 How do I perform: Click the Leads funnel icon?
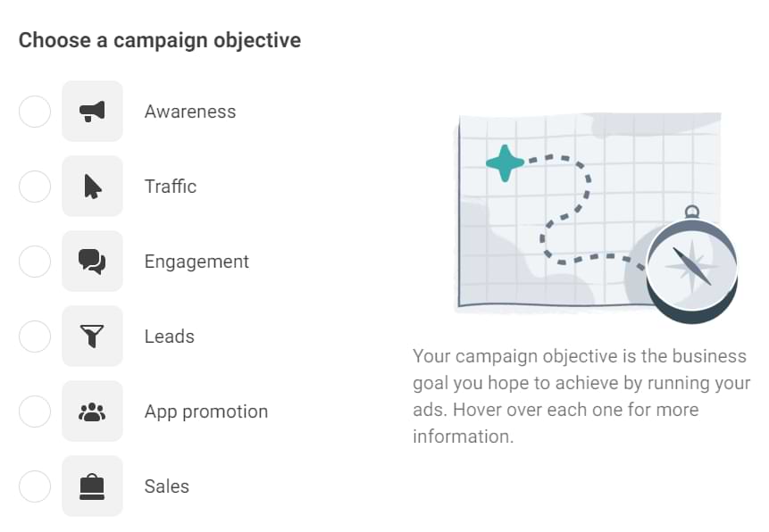(x=92, y=337)
